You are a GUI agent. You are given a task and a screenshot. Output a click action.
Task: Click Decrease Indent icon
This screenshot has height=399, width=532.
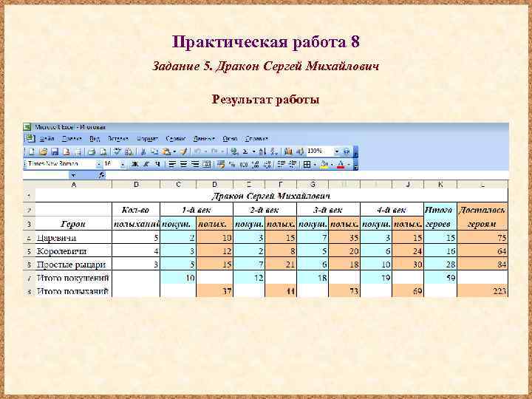(x=282, y=165)
